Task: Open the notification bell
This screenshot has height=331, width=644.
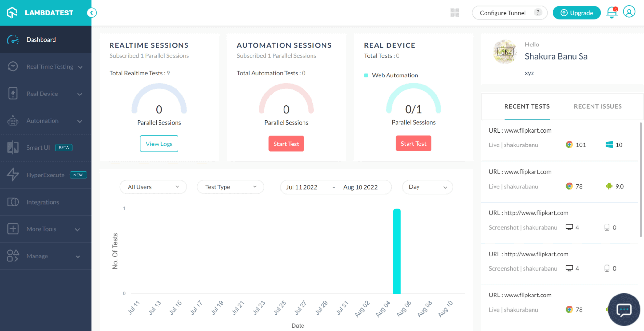Action: coord(611,13)
